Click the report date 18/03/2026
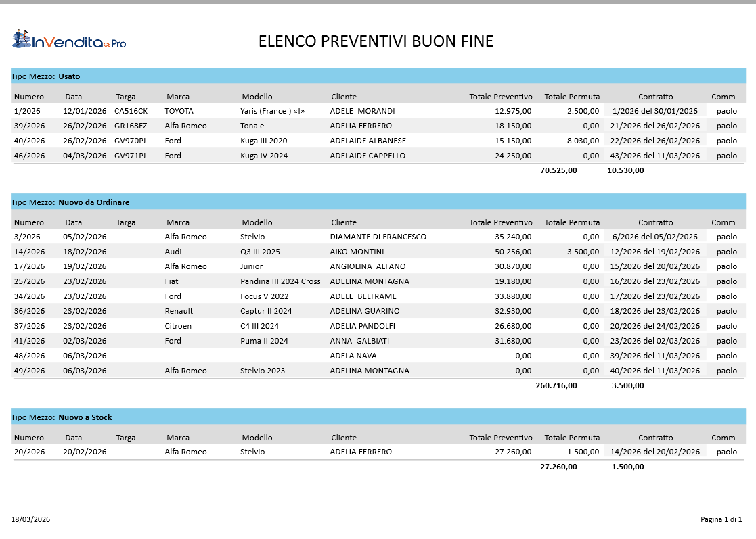Screen dimensions: 756x539 coord(30,519)
